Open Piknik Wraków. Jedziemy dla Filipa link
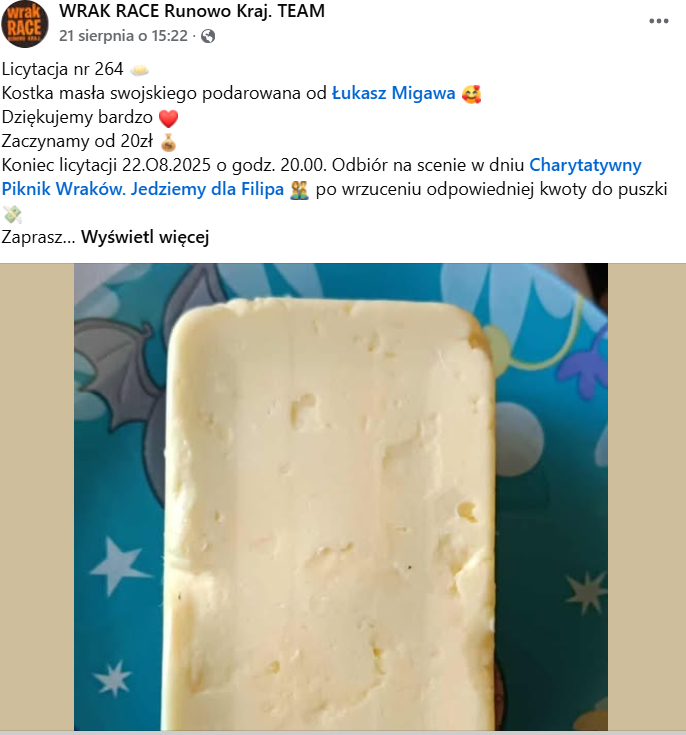 pos(143,189)
